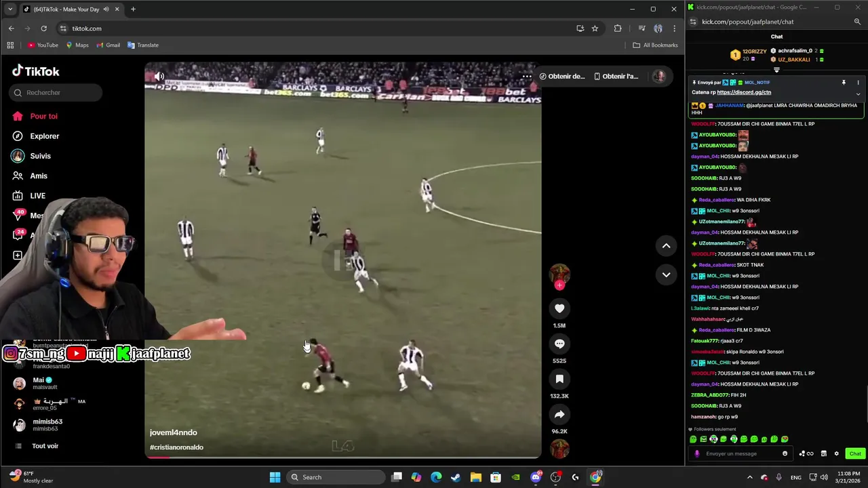The image size is (868, 488).
Task: Click the Rechercher search field
Action: coord(56,92)
